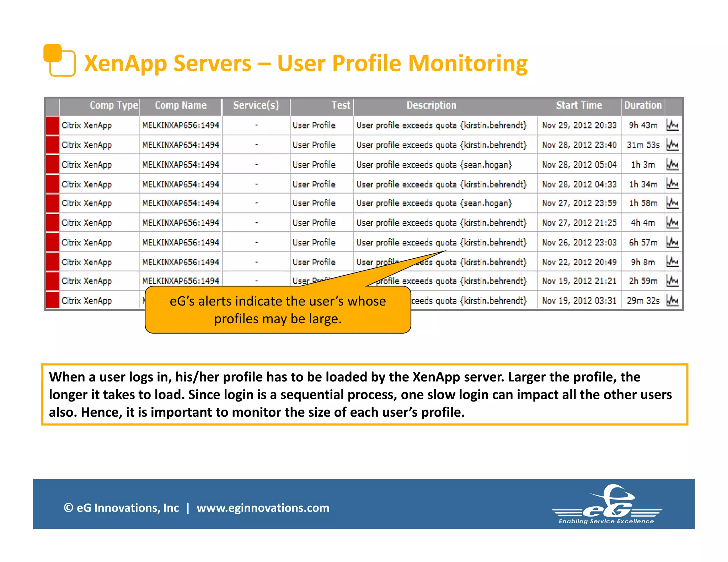Open graph icon for Nov 19, 2012 21:21 alert

tap(673, 281)
